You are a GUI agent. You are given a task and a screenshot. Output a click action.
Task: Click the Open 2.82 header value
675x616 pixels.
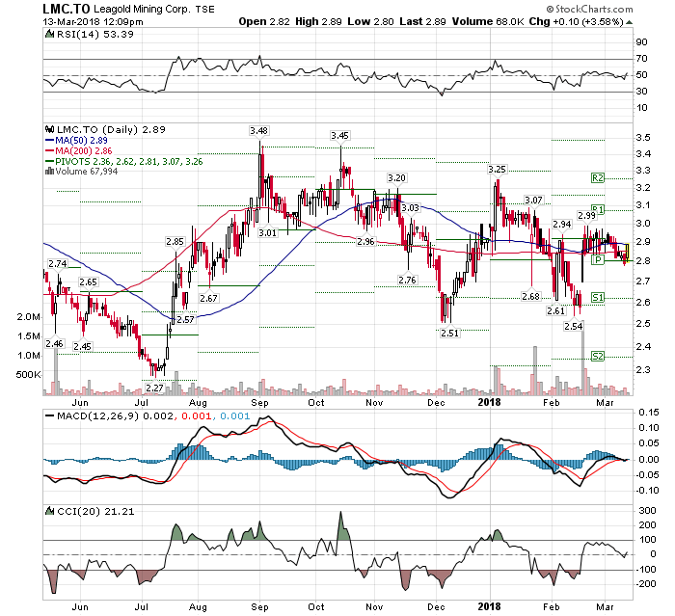click(x=264, y=21)
